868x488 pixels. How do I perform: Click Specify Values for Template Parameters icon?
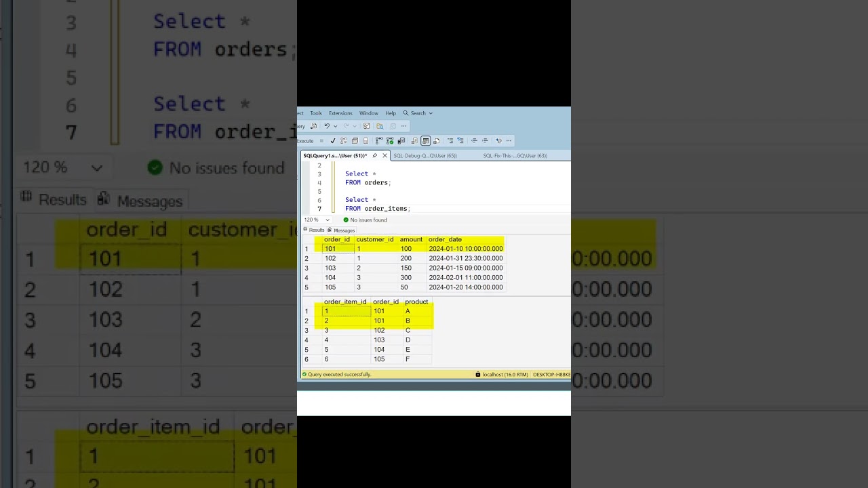(x=498, y=141)
